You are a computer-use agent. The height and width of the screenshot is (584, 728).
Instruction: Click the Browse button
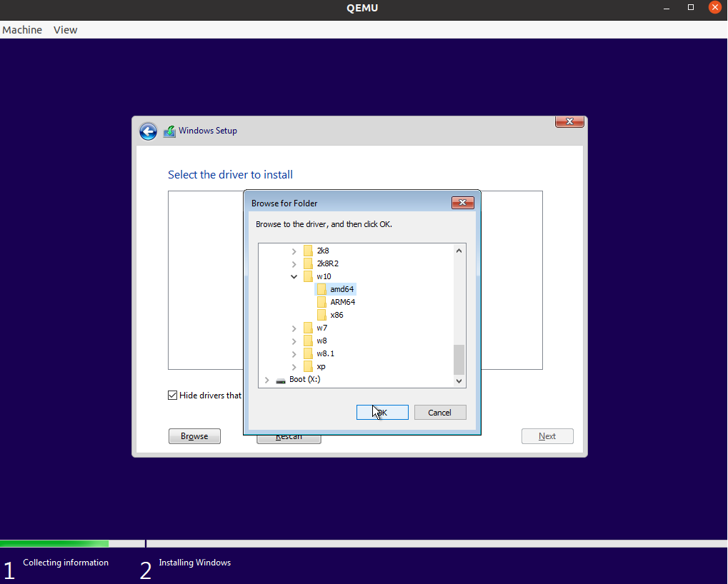coord(194,436)
